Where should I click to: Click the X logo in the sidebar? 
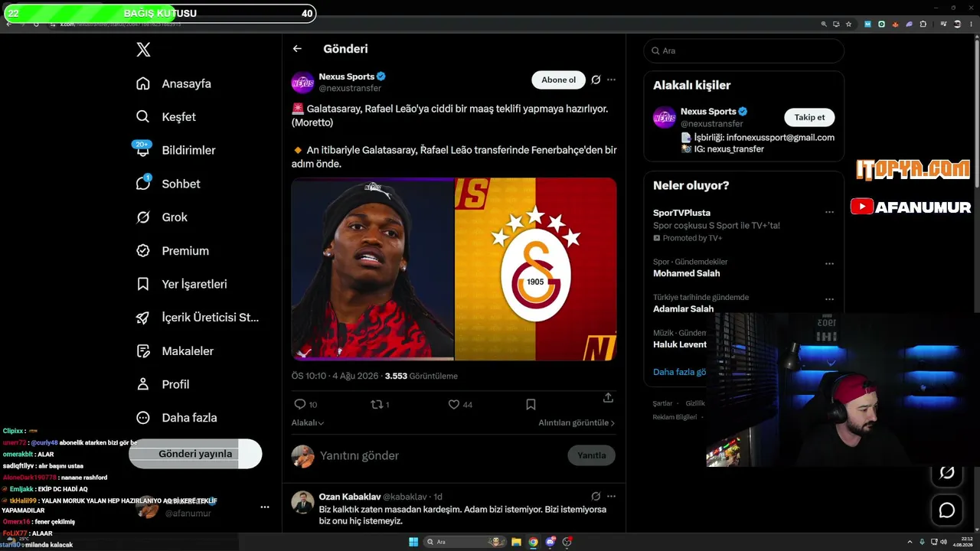pyautogui.click(x=143, y=50)
